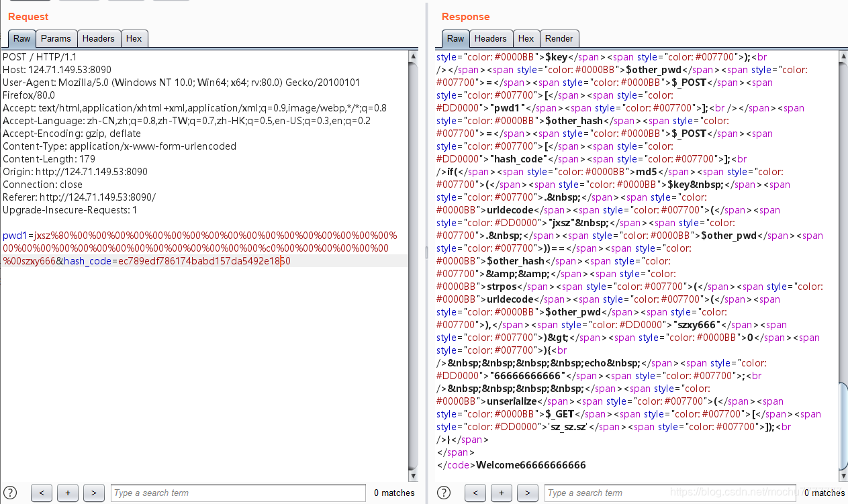Click the Host header line
This screenshot has height=504, width=848.
57,70
